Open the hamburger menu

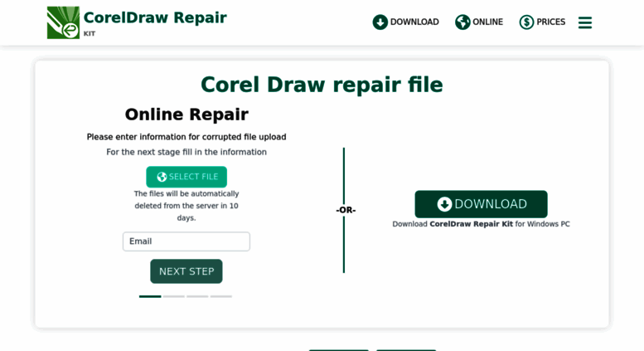585,22
